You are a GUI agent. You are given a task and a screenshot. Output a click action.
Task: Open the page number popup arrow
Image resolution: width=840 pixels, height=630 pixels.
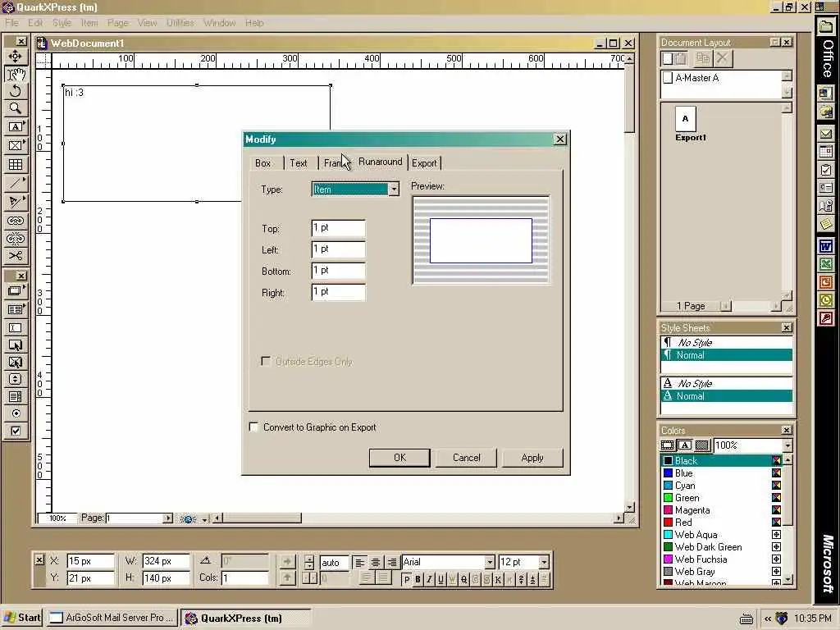click(x=167, y=518)
